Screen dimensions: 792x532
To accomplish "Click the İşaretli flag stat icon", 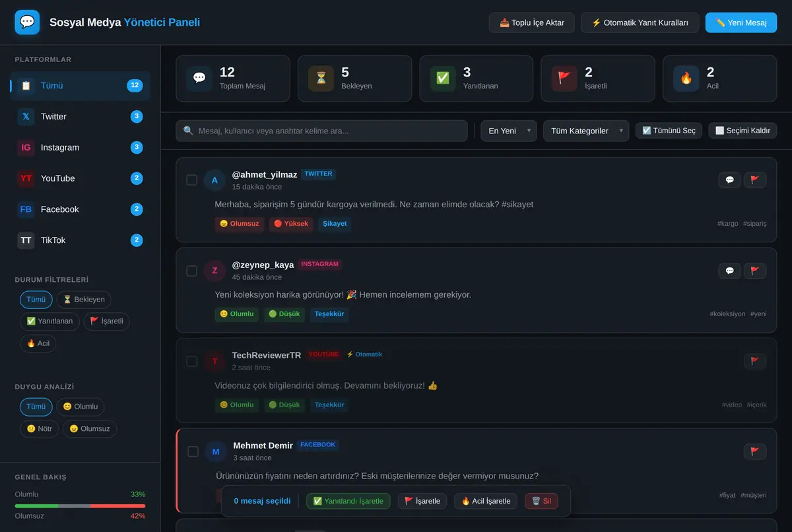I will [x=564, y=78].
